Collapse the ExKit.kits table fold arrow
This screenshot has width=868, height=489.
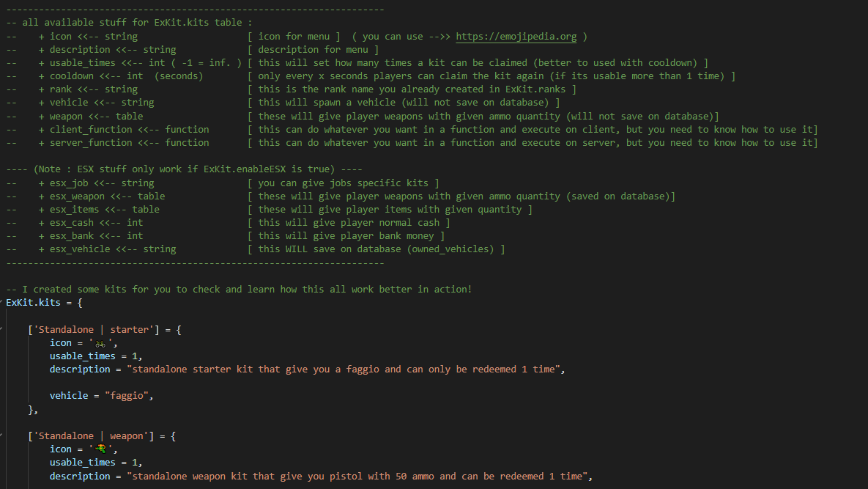click(1, 302)
